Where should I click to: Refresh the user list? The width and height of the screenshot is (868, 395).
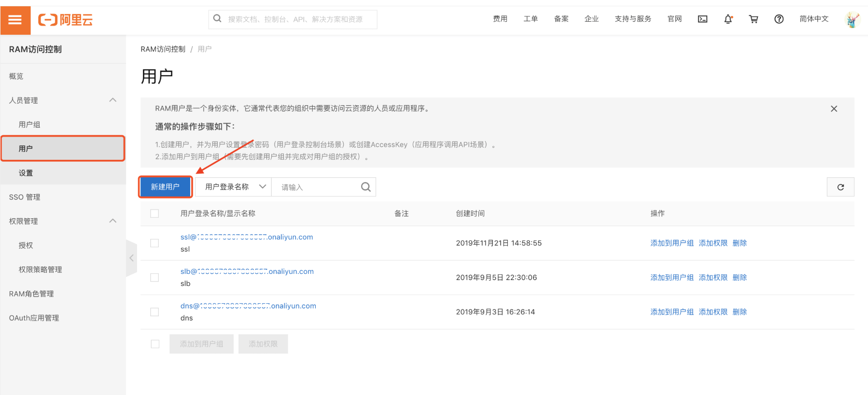point(840,187)
